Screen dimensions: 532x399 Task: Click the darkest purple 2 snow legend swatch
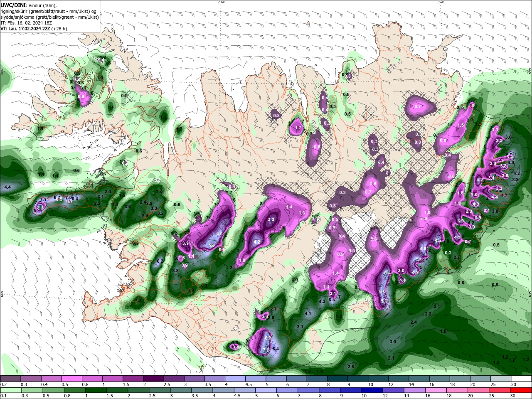click(x=153, y=379)
